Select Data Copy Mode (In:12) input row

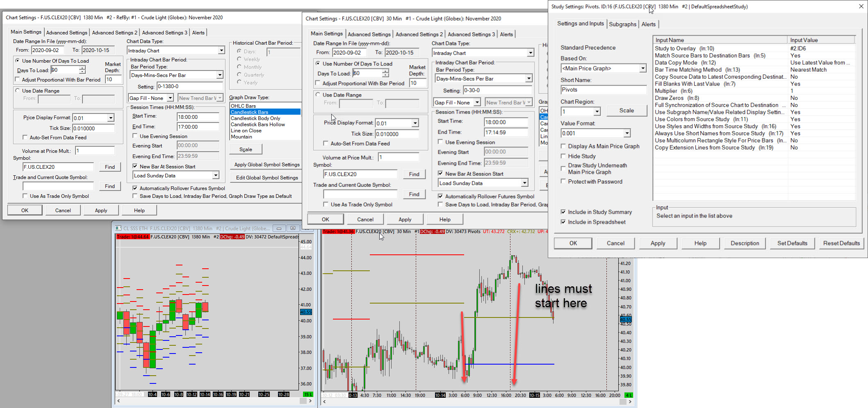coord(754,63)
